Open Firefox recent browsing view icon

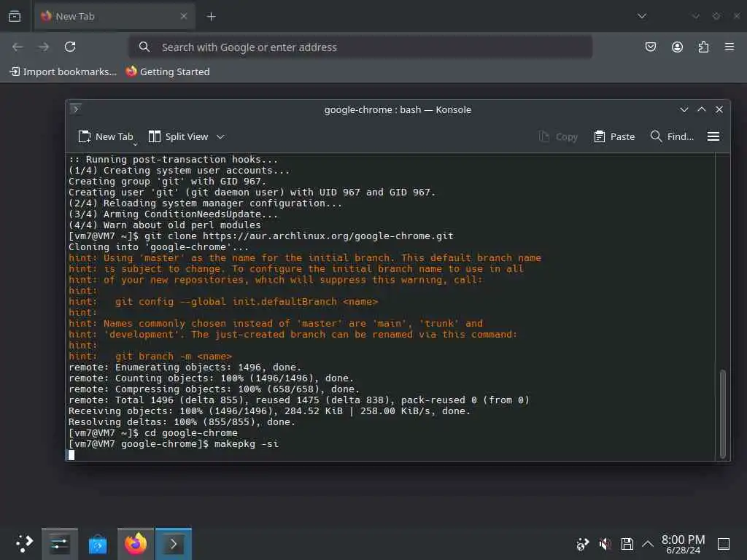pyautogui.click(x=15, y=16)
